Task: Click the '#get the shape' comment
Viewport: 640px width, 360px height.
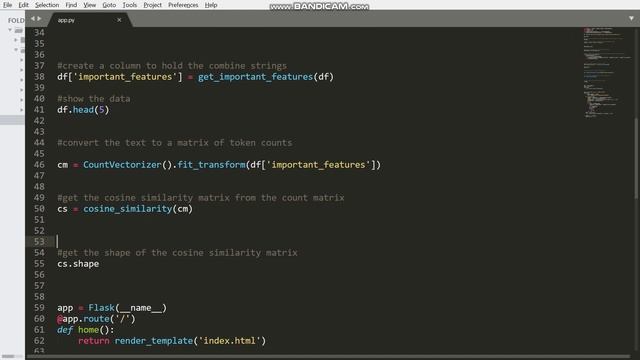Action: coord(177,253)
